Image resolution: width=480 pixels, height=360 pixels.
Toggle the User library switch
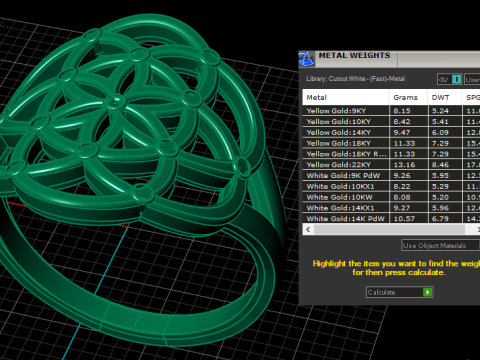click(472, 79)
